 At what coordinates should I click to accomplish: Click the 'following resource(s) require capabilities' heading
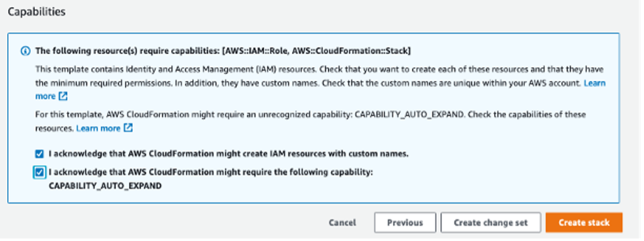point(223,51)
